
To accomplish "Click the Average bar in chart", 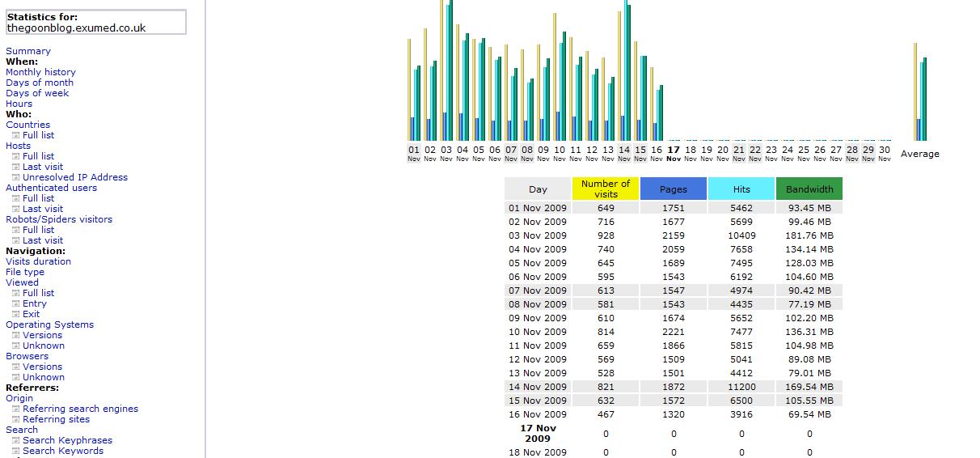I will (x=920, y=91).
